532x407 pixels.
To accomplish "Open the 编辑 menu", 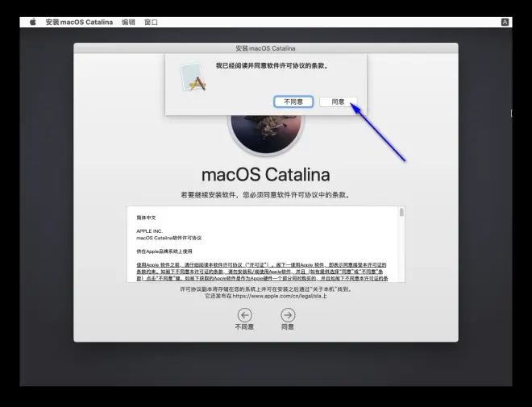I will pyautogui.click(x=128, y=22).
